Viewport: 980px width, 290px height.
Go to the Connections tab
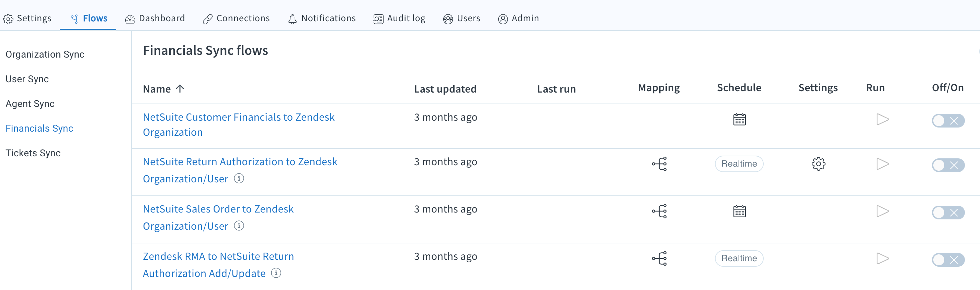(x=236, y=18)
